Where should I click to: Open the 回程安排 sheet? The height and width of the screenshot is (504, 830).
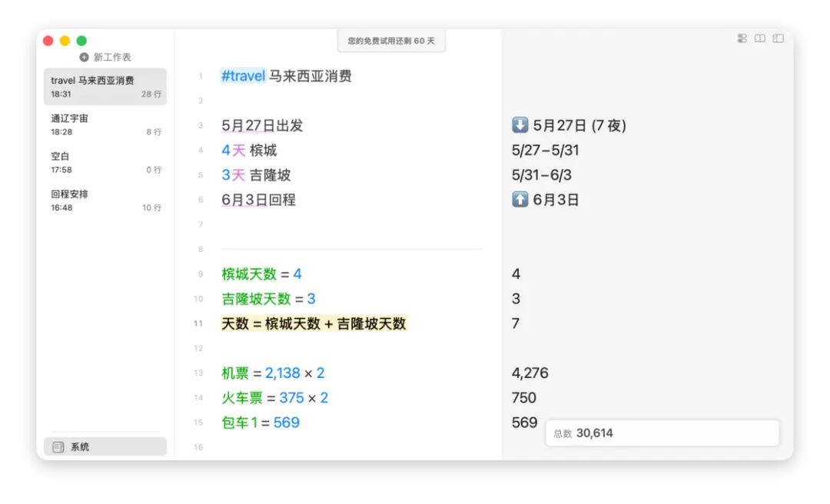coord(105,201)
